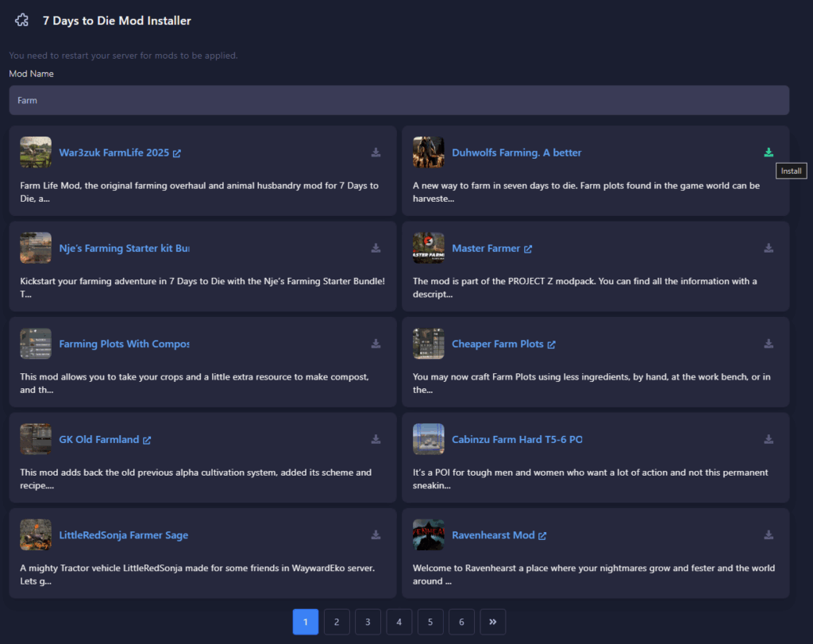Download the Ravenhearst Mod
The image size is (813, 644).
coord(768,535)
